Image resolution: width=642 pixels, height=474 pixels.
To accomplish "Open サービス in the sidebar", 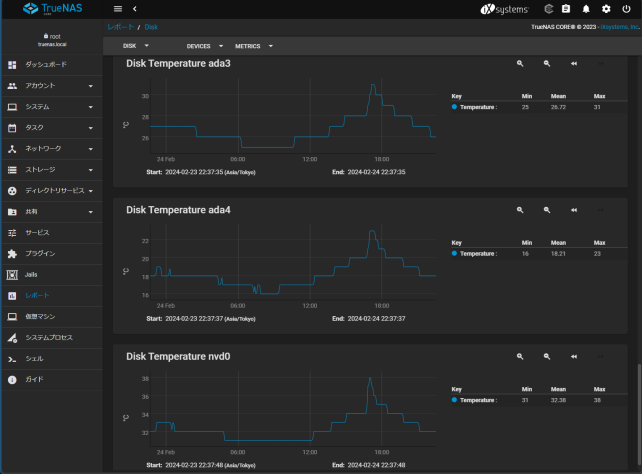I will coord(52,233).
